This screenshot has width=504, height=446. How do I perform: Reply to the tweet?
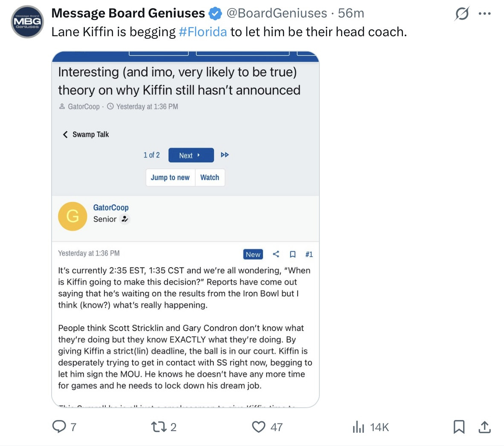click(59, 426)
